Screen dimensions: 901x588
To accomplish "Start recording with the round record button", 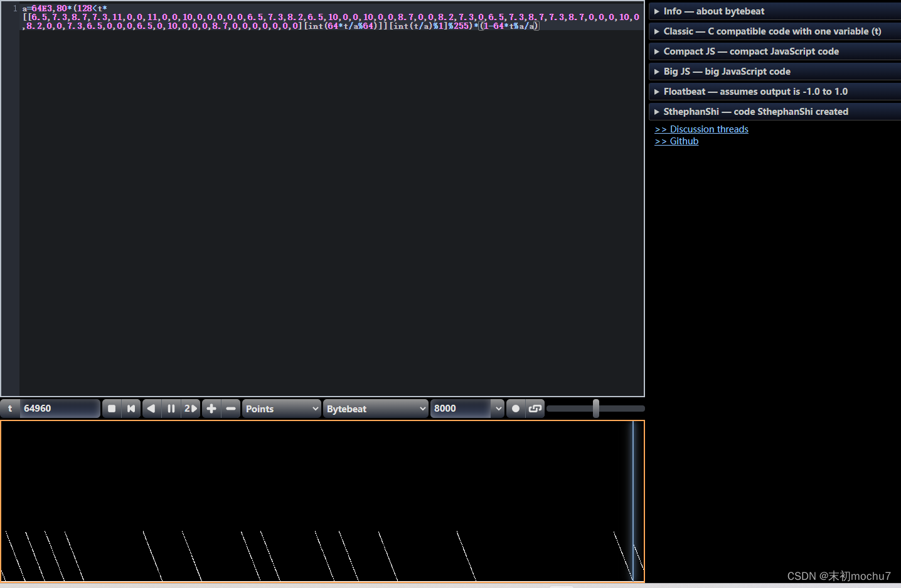I will click(516, 409).
